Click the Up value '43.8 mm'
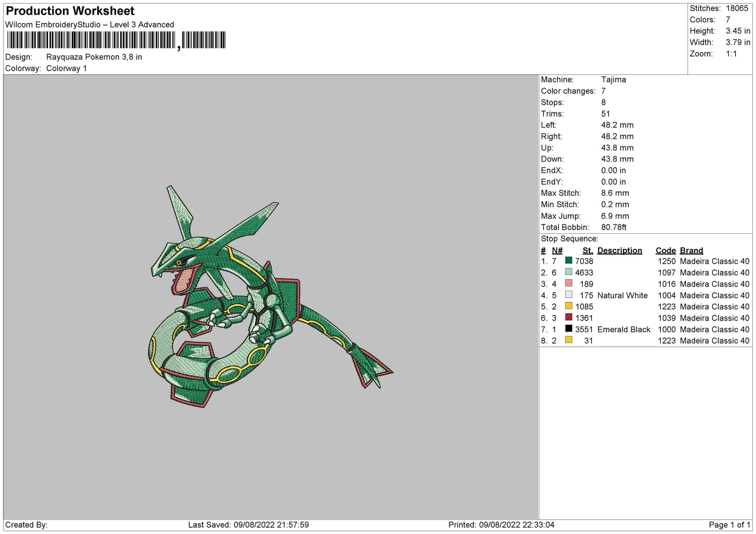 point(617,147)
